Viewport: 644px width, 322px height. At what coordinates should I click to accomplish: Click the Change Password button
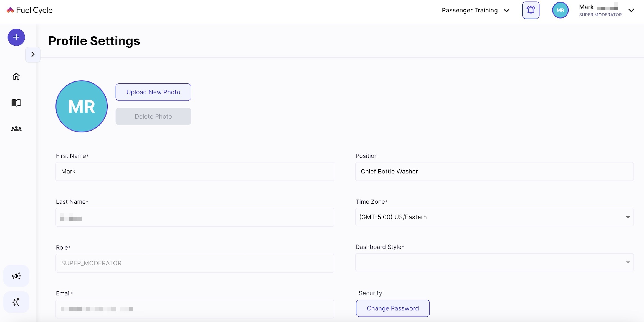pos(392,308)
